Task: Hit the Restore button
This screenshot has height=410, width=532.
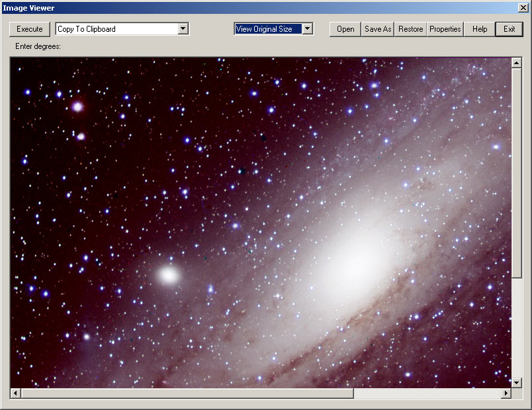Action: click(x=410, y=29)
